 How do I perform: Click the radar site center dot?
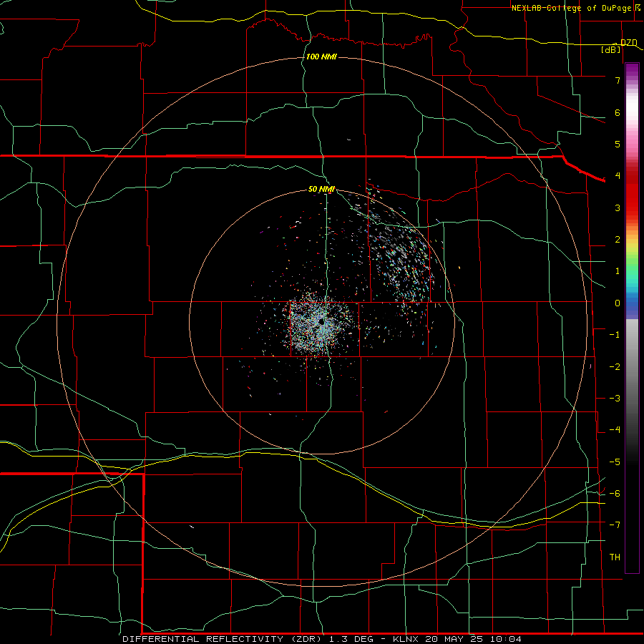[321, 321]
